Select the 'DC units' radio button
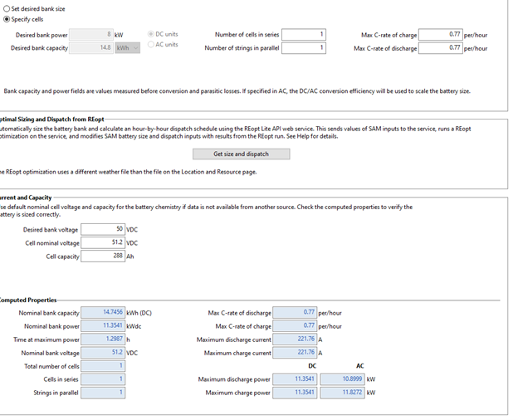Screen dimensions: 518x420 [x=151, y=34]
